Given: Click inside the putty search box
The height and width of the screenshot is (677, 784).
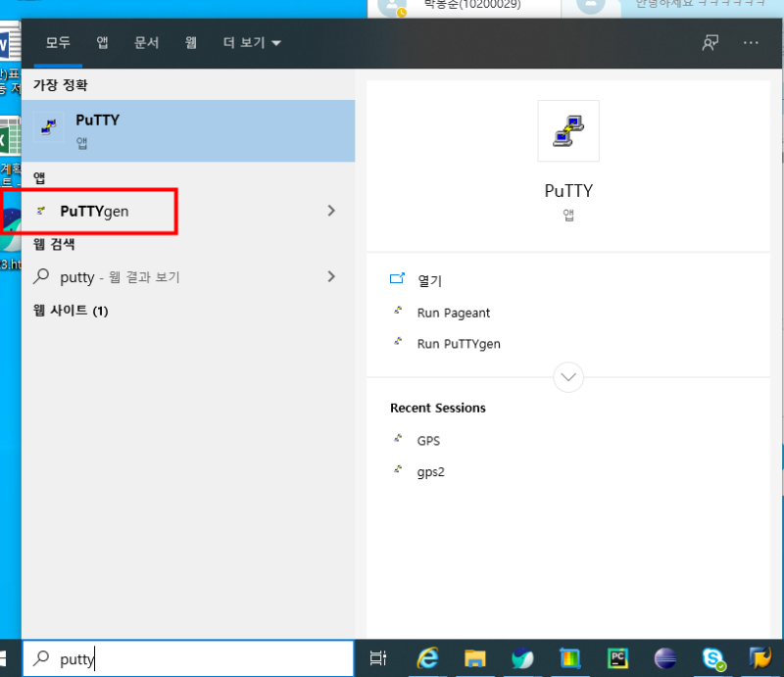Looking at the screenshot, I should (x=147, y=658).
